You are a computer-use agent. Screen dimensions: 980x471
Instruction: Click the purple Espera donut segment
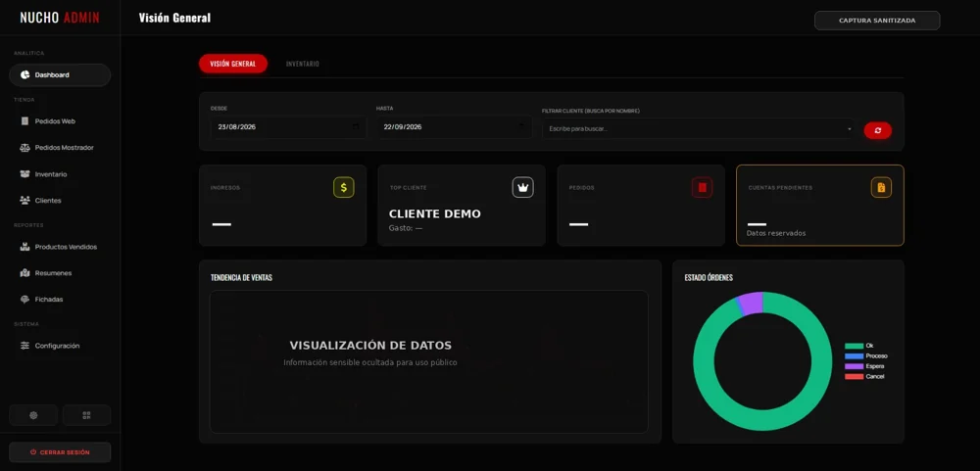tap(752, 303)
